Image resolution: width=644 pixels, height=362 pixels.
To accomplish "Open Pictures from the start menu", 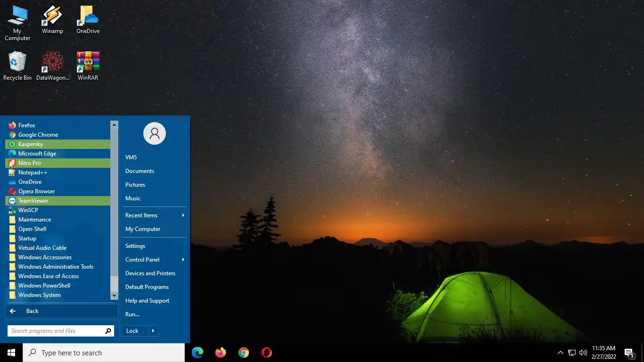I will [155, 185].
